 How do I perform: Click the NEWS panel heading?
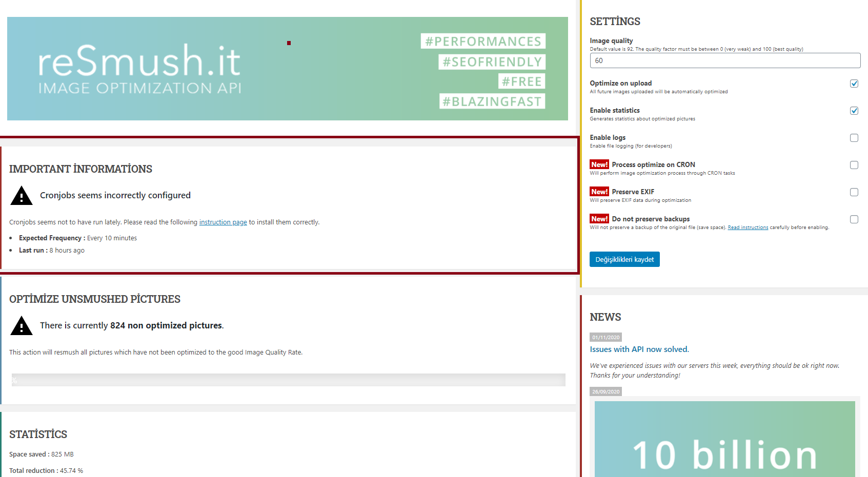(x=605, y=317)
